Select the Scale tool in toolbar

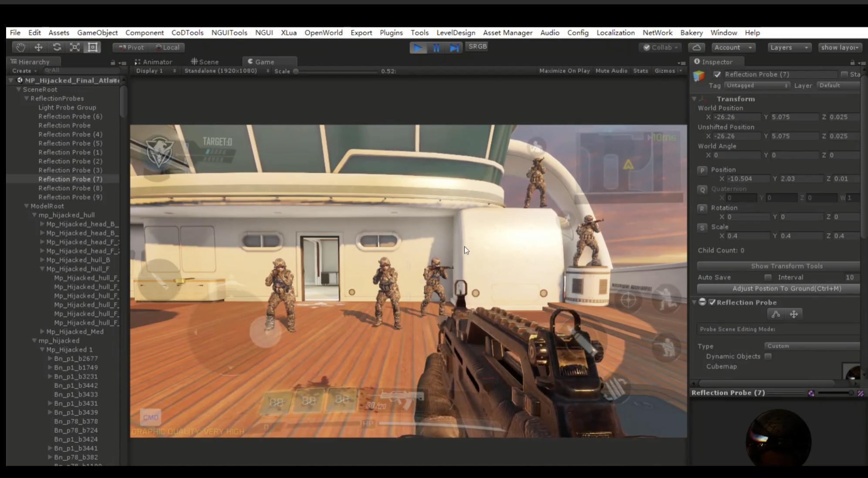click(x=75, y=47)
